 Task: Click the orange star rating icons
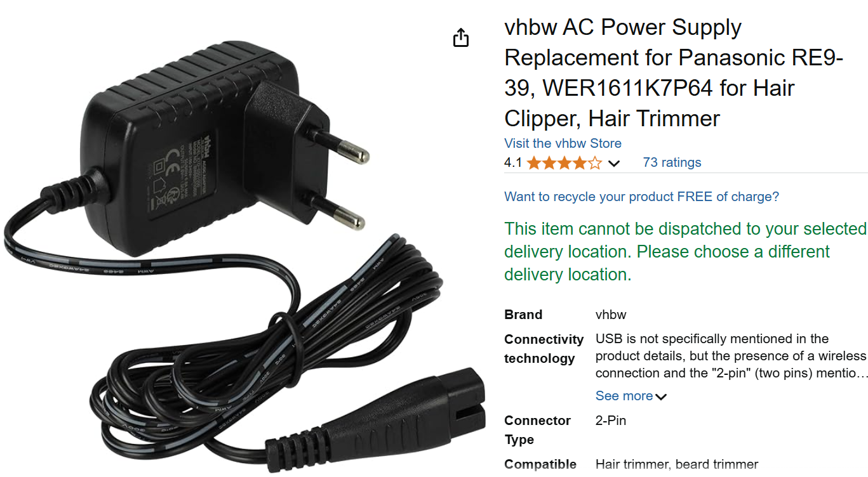564,163
